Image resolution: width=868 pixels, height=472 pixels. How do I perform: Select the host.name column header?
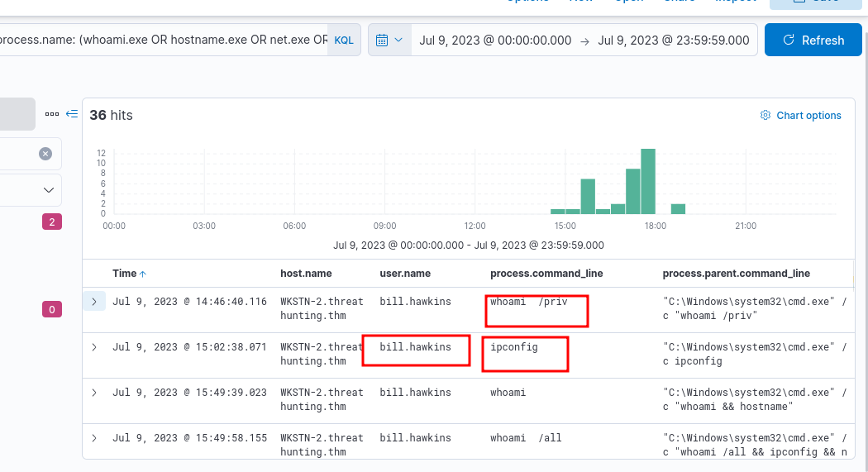coord(306,274)
